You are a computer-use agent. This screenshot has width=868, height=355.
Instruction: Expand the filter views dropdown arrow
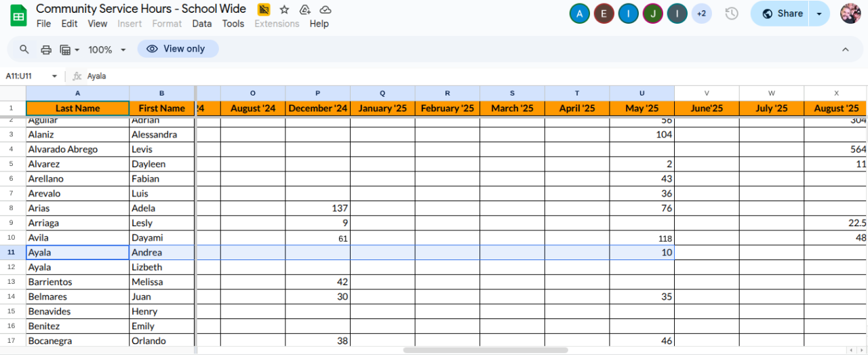tap(77, 50)
